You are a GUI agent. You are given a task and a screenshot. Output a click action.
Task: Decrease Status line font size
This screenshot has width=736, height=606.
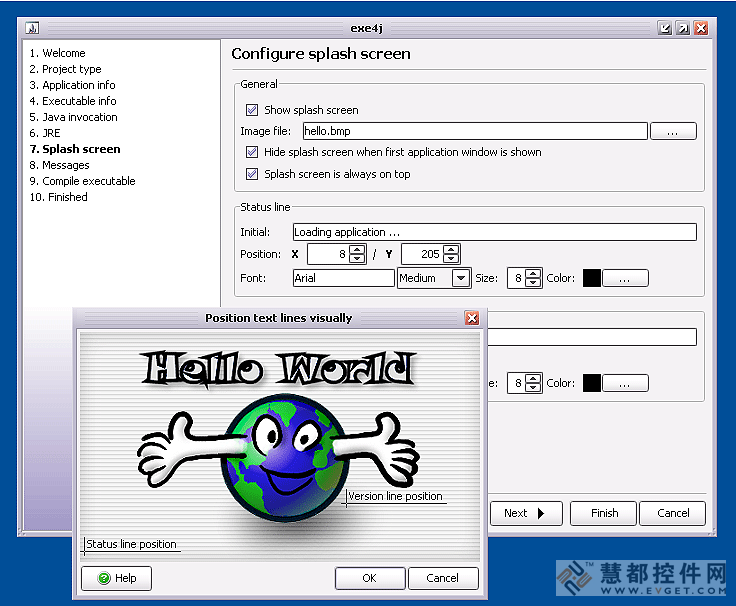[x=533, y=283]
